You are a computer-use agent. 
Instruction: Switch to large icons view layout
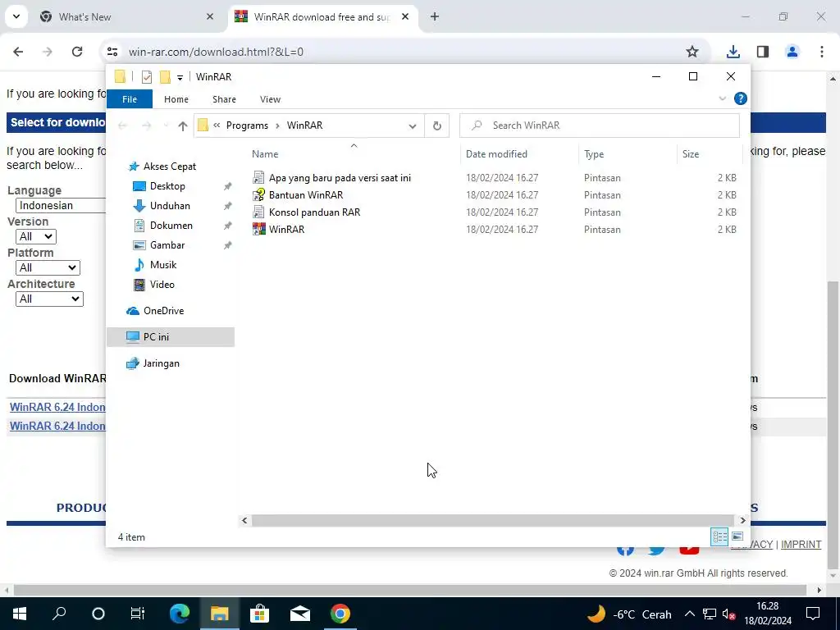coord(737,536)
